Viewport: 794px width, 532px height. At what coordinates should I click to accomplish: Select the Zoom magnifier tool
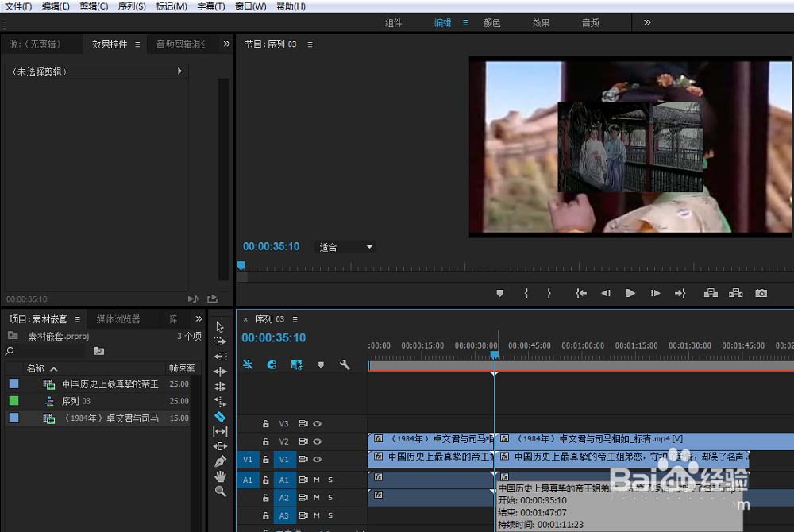tap(220, 491)
